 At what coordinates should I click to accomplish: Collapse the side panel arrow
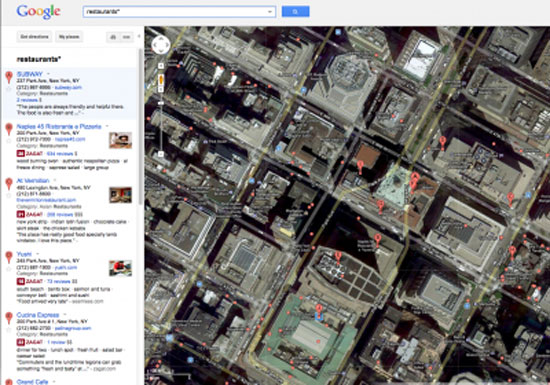139,36
